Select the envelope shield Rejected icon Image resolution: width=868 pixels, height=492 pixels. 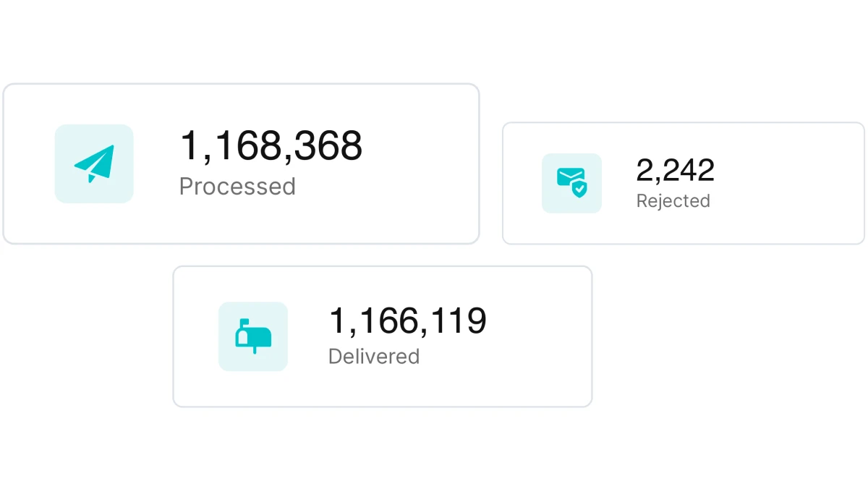[x=571, y=183]
